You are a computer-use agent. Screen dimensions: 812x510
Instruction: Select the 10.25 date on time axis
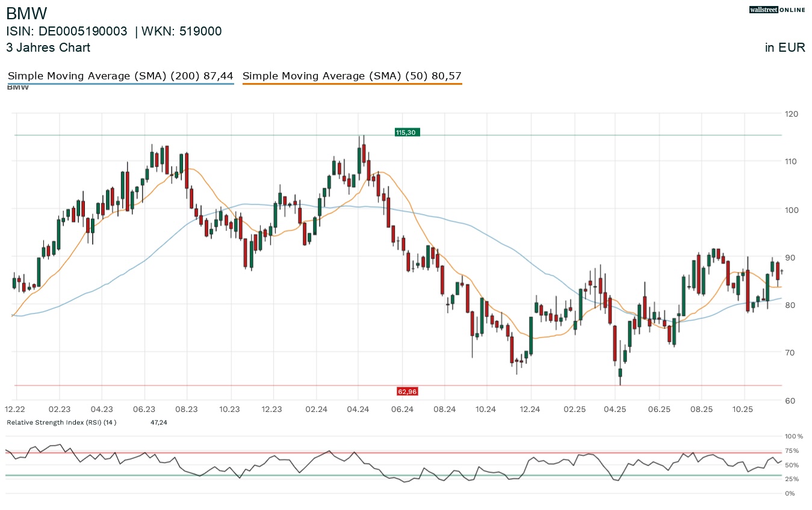coord(744,410)
